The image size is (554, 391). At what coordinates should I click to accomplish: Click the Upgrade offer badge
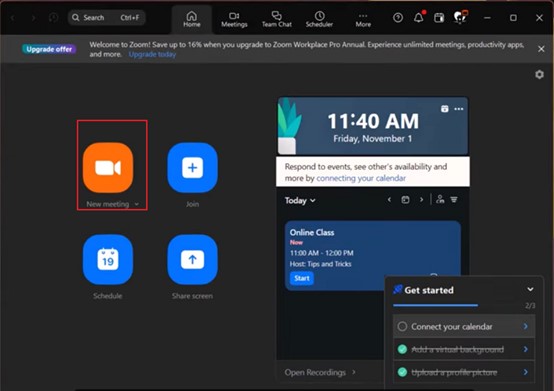(x=49, y=49)
